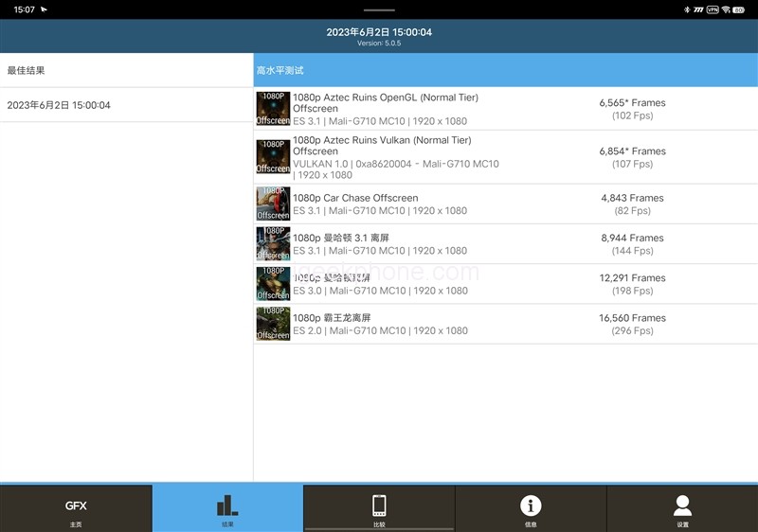Tap the Bluetooth icon in status bar

(x=687, y=9)
